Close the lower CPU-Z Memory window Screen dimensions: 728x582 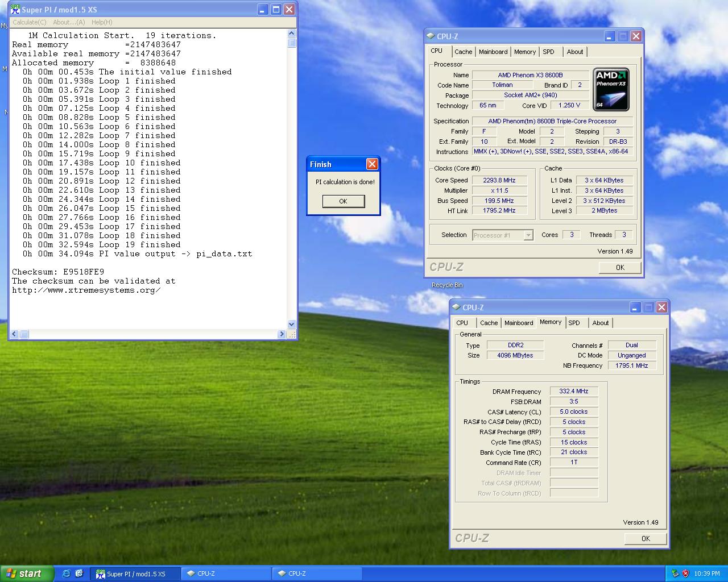[x=661, y=307]
